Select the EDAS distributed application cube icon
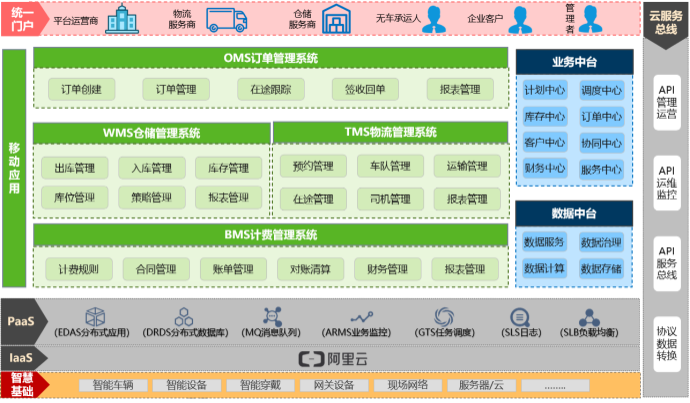 tap(94, 317)
